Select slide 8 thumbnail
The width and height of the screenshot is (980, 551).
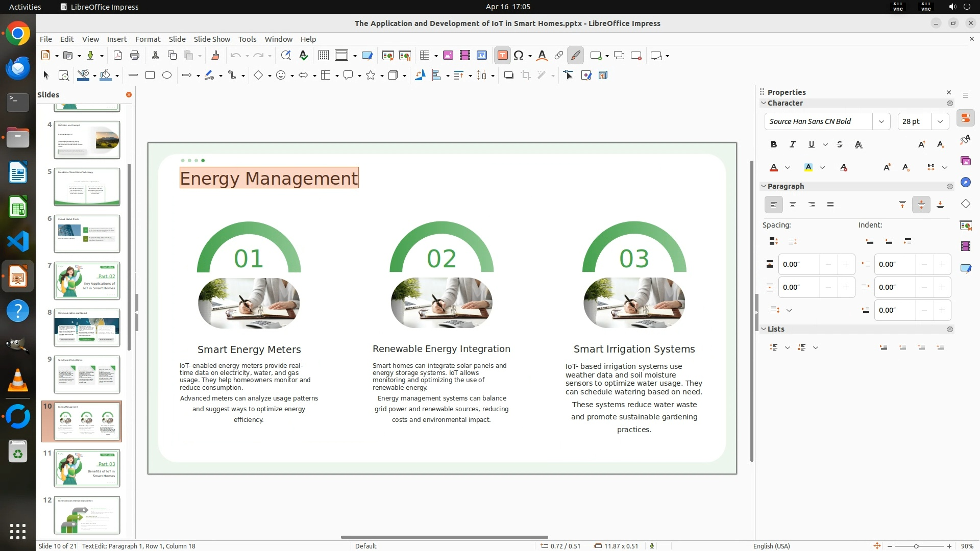pos(87,328)
